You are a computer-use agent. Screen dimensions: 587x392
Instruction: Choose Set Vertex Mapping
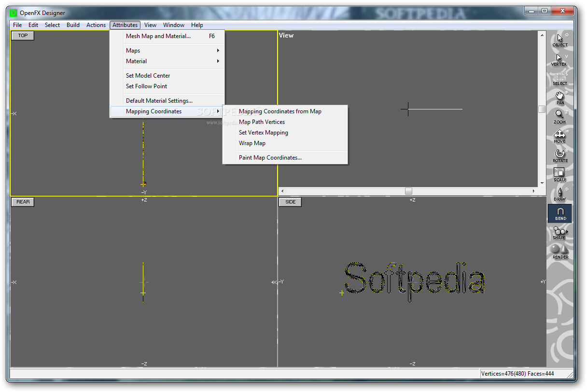click(285, 133)
